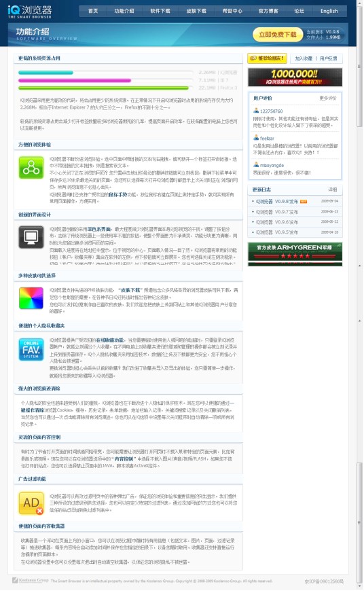The image size is (364, 595).
Task: Click the scrollbar up arrow at the top right
Action: click(x=359, y=3)
